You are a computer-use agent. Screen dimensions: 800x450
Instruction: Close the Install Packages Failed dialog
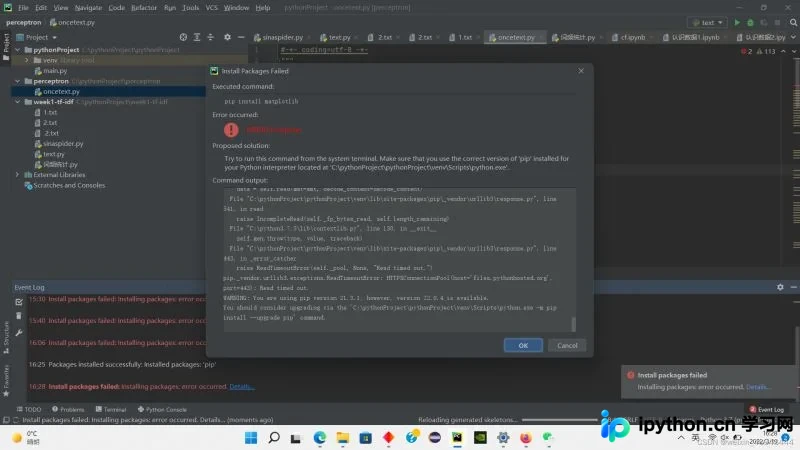coord(581,71)
